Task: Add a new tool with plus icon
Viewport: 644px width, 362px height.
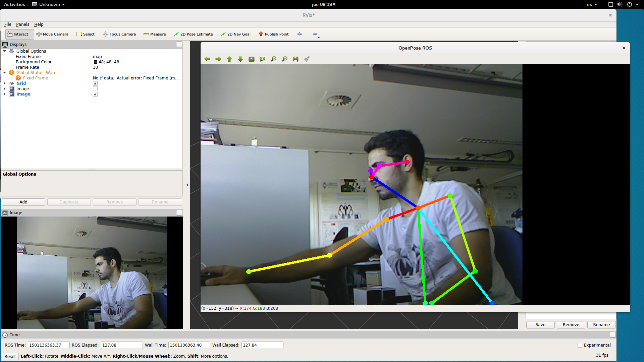Action: (300, 34)
